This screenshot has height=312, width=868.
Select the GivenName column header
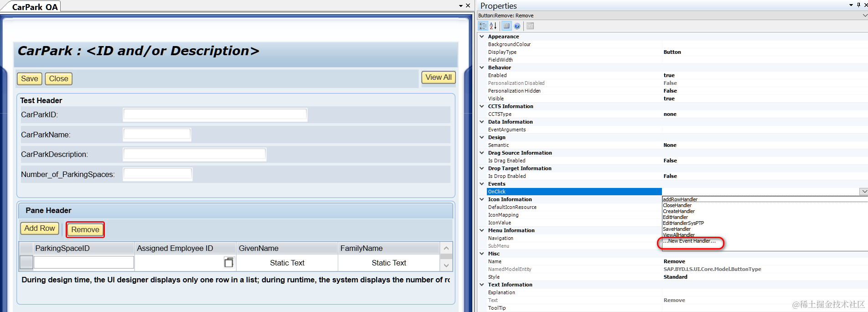(287, 248)
